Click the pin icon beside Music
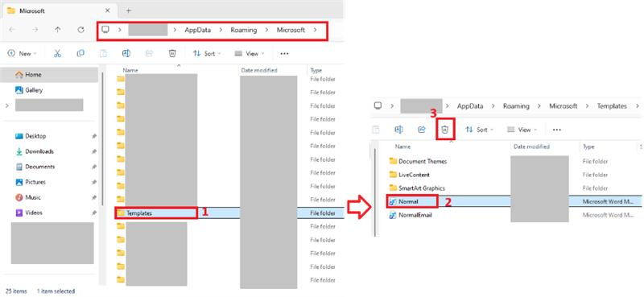Image resolution: width=644 pixels, height=297 pixels. tap(94, 197)
